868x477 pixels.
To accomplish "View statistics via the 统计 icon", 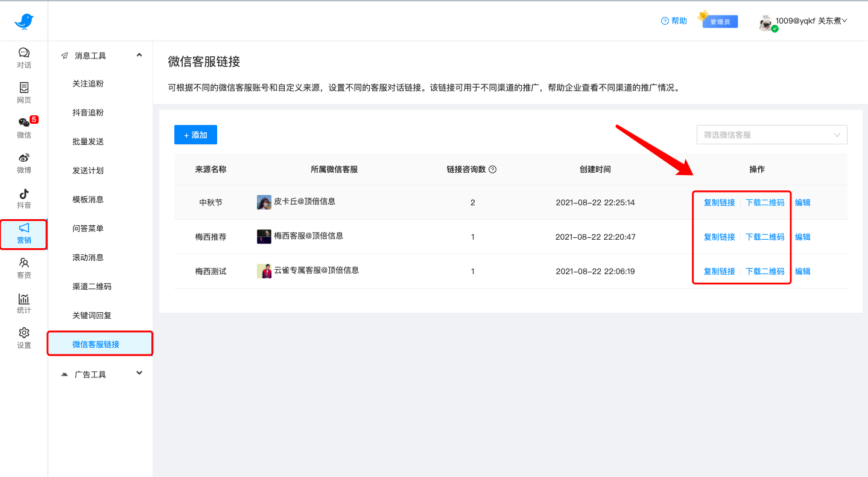I will [24, 303].
